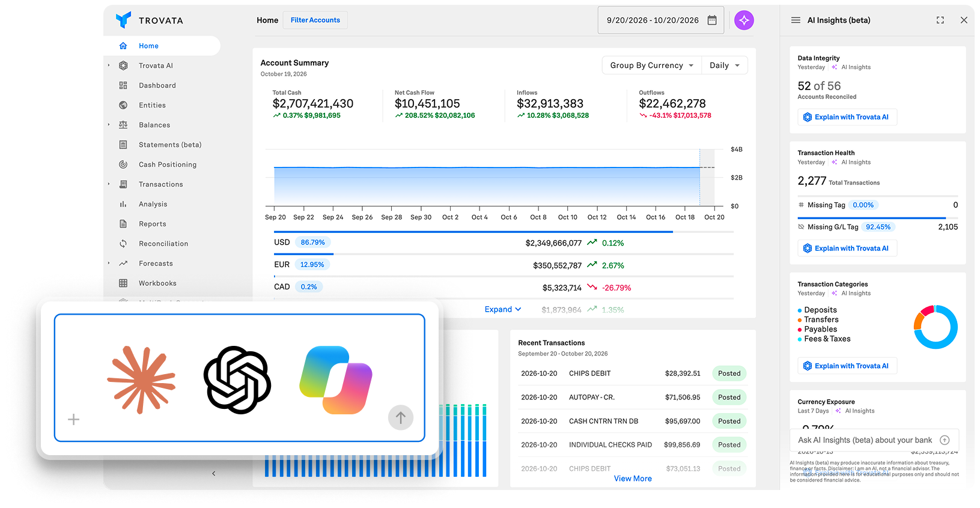The height and width of the screenshot is (508, 980).
Task: Open Transactions in sidebar
Action: 162,184
